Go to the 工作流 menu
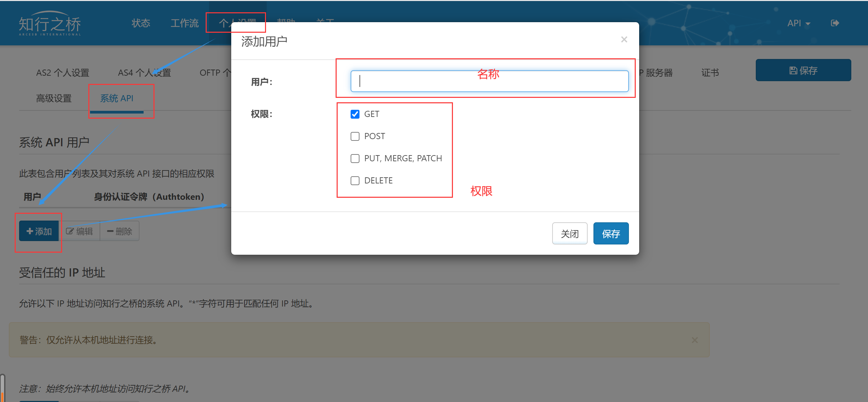The height and width of the screenshot is (402, 868). (x=185, y=23)
